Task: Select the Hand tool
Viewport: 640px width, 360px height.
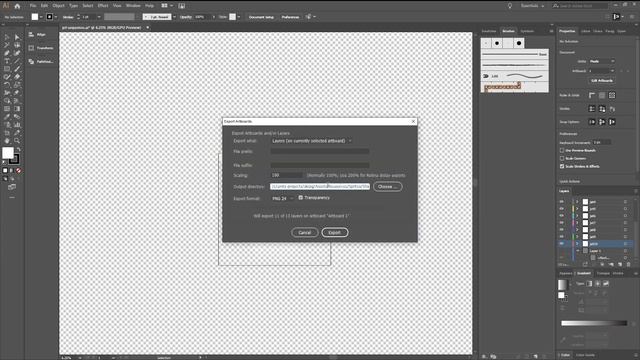Action: (7, 141)
